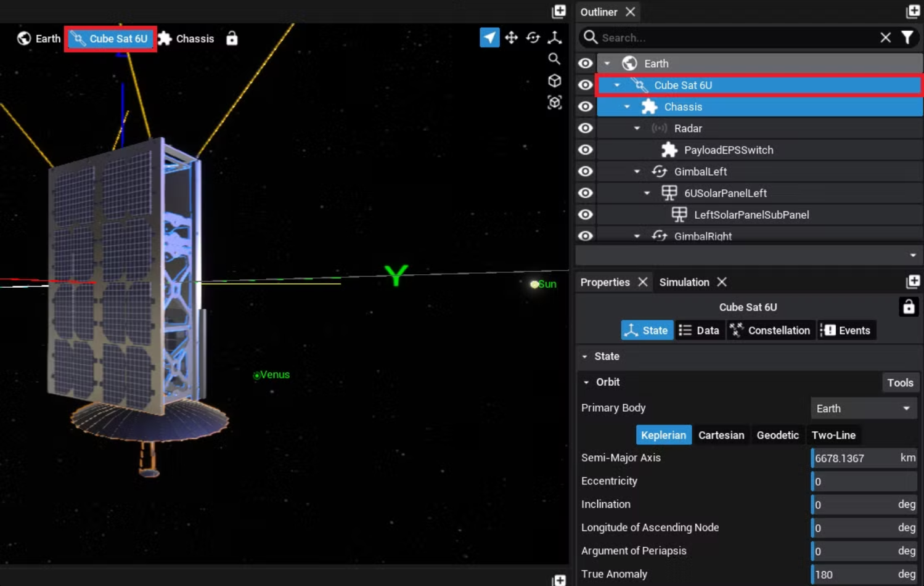The image size is (924, 586).
Task: Click the dropdown arrow below the Outliner list
Action: (x=913, y=255)
